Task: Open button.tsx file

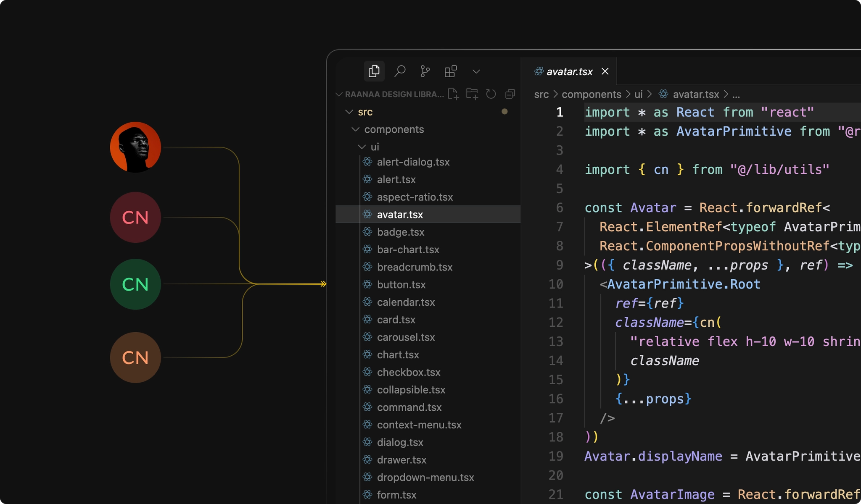Action: [401, 285]
